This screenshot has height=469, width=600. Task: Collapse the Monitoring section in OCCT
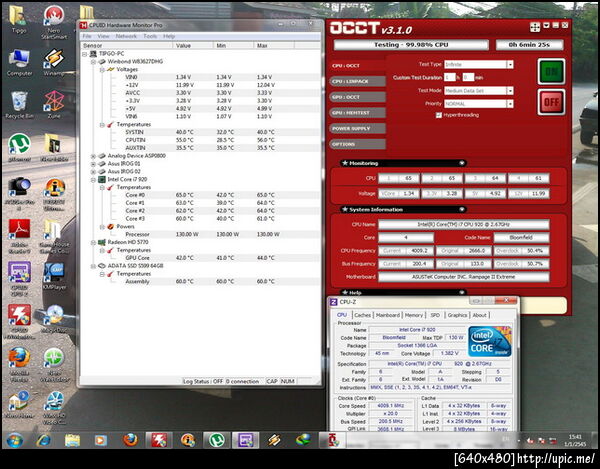(462, 163)
